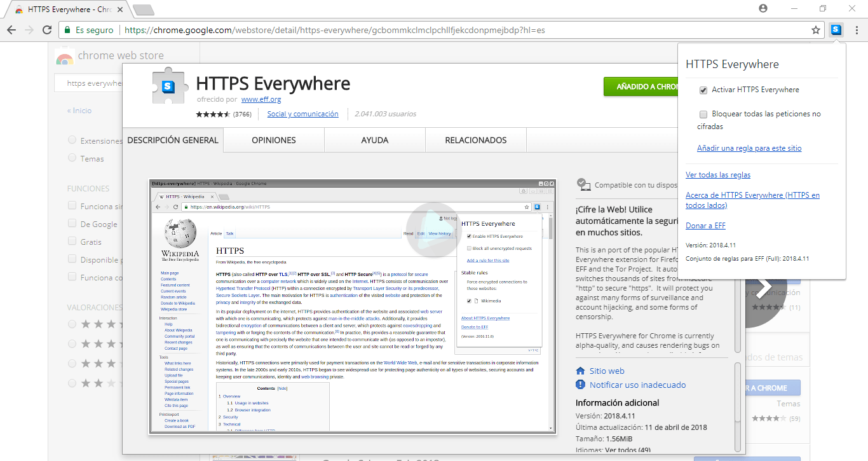Click the « Inicio link in sidebar
This screenshot has width=868, height=461.
pos(79,111)
